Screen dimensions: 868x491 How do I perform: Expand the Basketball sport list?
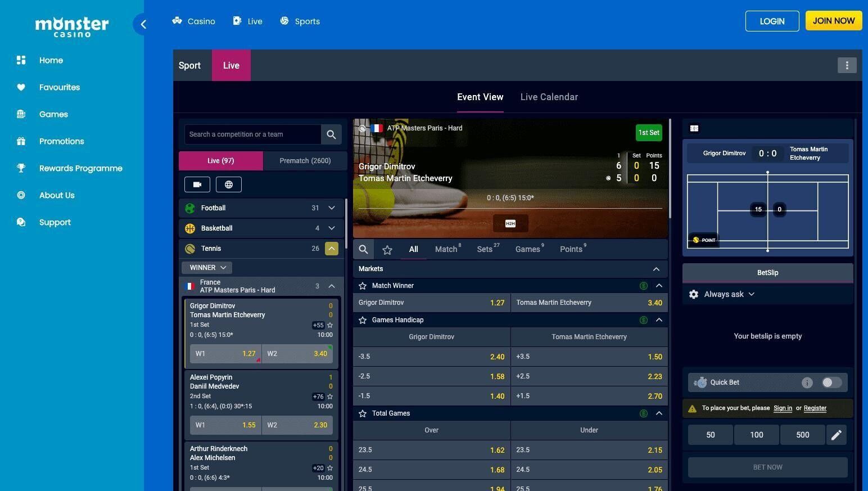332,228
